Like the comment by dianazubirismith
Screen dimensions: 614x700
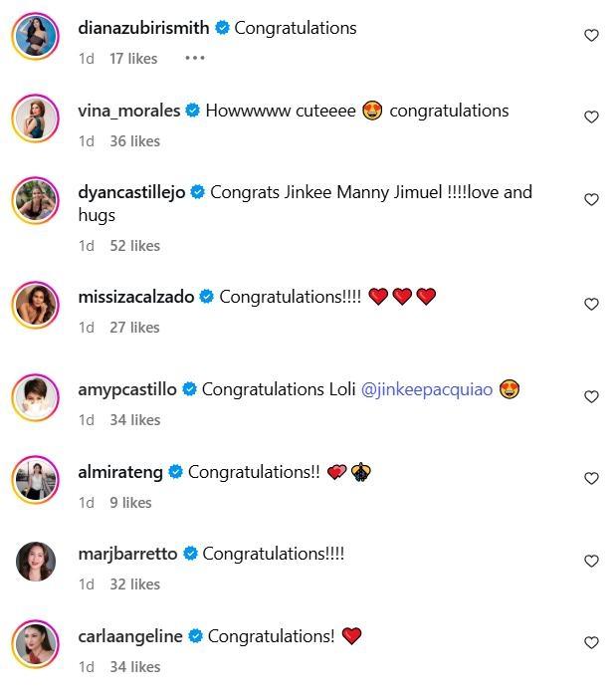591,36
